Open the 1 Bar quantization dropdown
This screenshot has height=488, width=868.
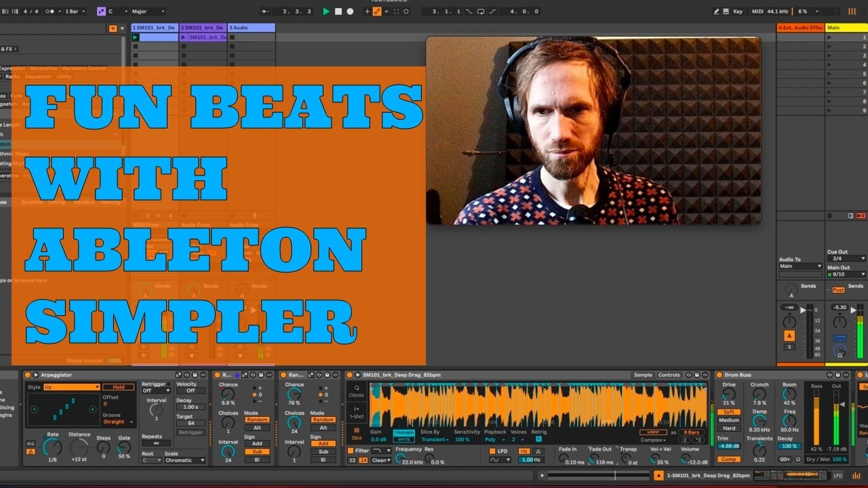[75, 12]
